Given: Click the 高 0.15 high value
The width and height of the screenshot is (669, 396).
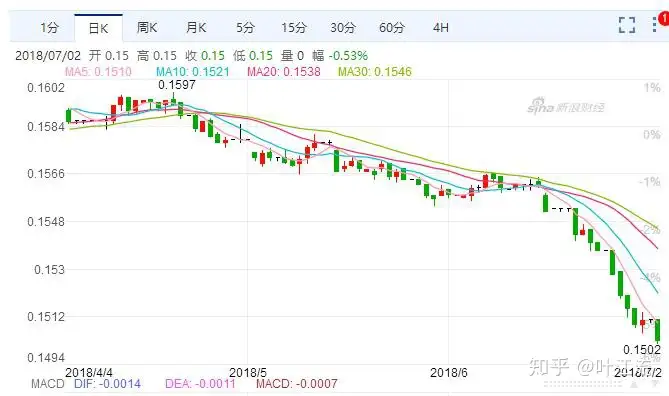Looking at the screenshot, I should (x=157, y=56).
